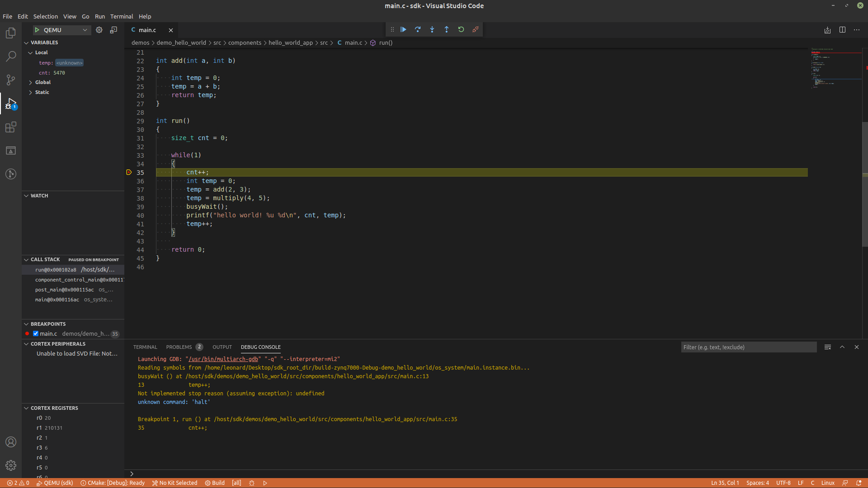Image resolution: width=868 pixels, height=488 pixels.
Task: Expand the Global variables section
Action: click(30, 82)
